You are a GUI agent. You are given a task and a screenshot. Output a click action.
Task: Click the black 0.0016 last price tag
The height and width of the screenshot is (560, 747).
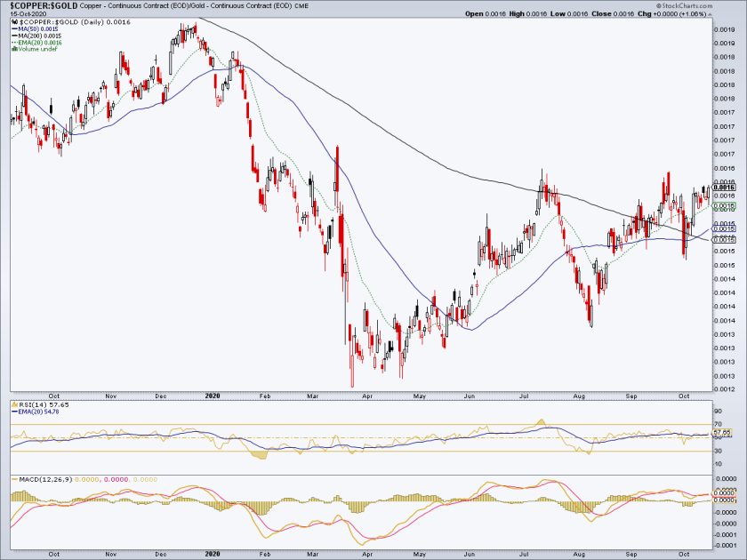pos(724,188)
